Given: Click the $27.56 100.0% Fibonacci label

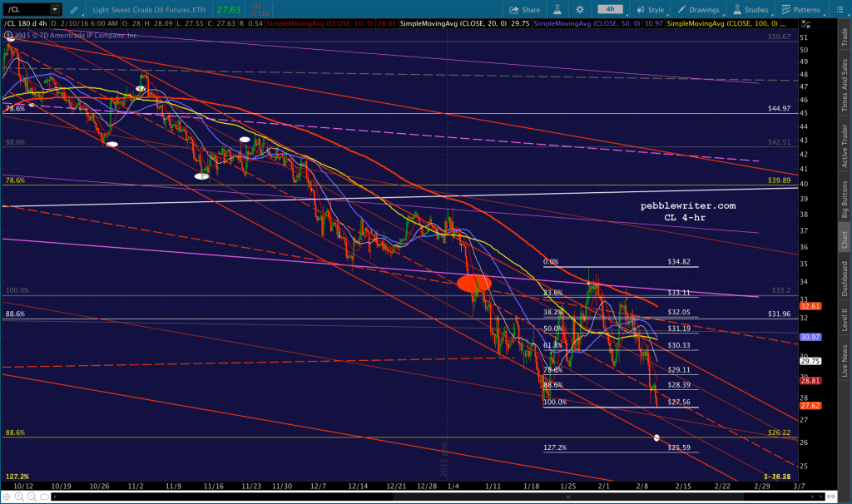Looking at the screenshot, I should [679, 403].
